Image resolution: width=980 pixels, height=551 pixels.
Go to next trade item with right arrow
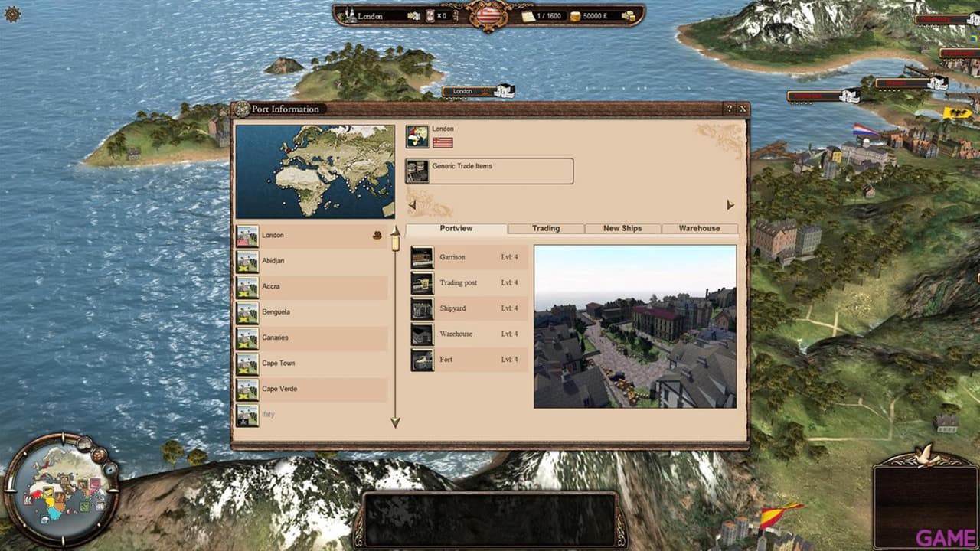point(730,205)
